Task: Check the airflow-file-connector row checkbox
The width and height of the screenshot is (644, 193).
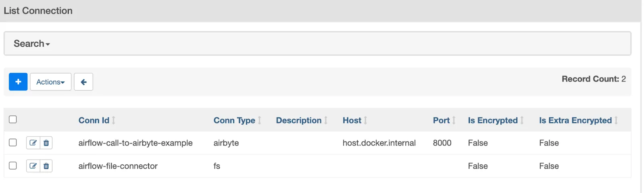Action: 13,166
